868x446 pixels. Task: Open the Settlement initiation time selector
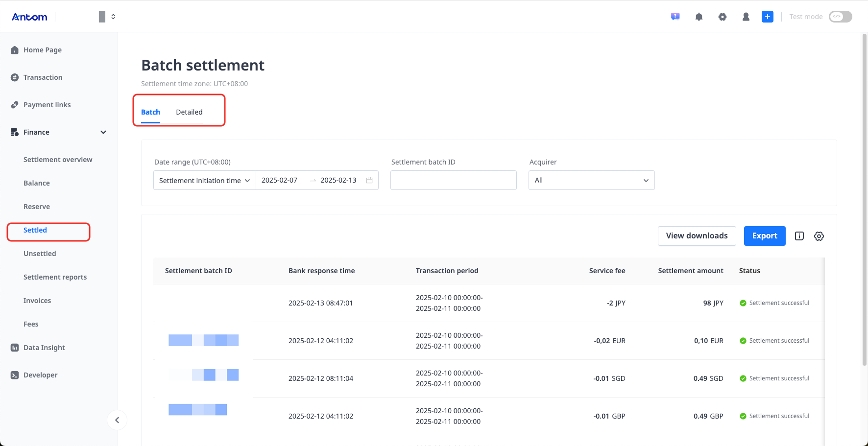pos(204,180)
